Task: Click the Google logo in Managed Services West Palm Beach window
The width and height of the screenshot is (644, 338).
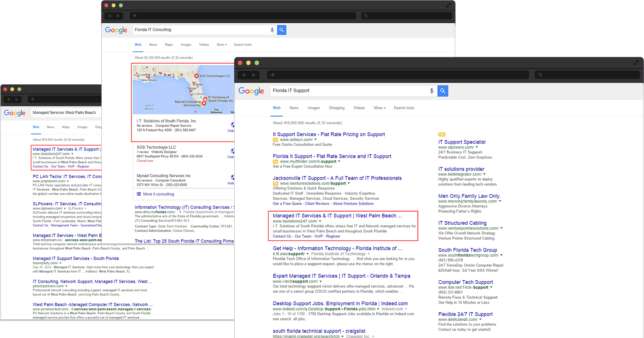Action: (15, 113)
